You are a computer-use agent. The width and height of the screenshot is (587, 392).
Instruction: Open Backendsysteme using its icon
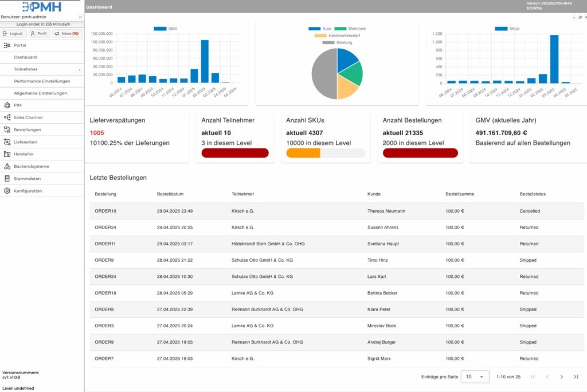tap(7, 166)
